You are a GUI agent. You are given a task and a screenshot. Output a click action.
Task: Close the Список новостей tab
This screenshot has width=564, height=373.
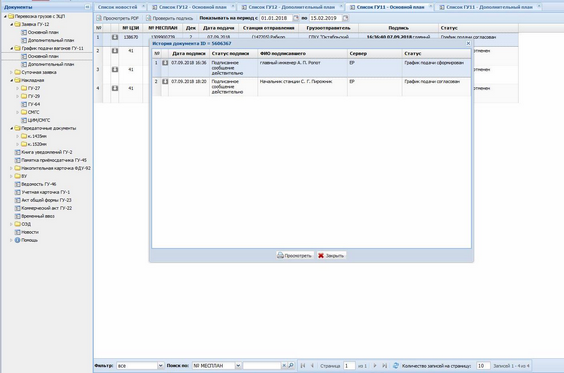[144, 6]
